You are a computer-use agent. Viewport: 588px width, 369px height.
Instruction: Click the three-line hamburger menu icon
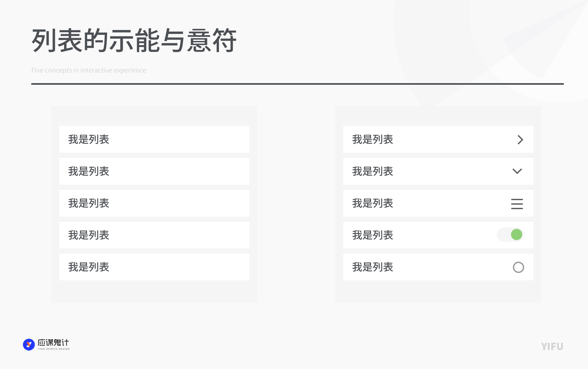click(517, 204)
